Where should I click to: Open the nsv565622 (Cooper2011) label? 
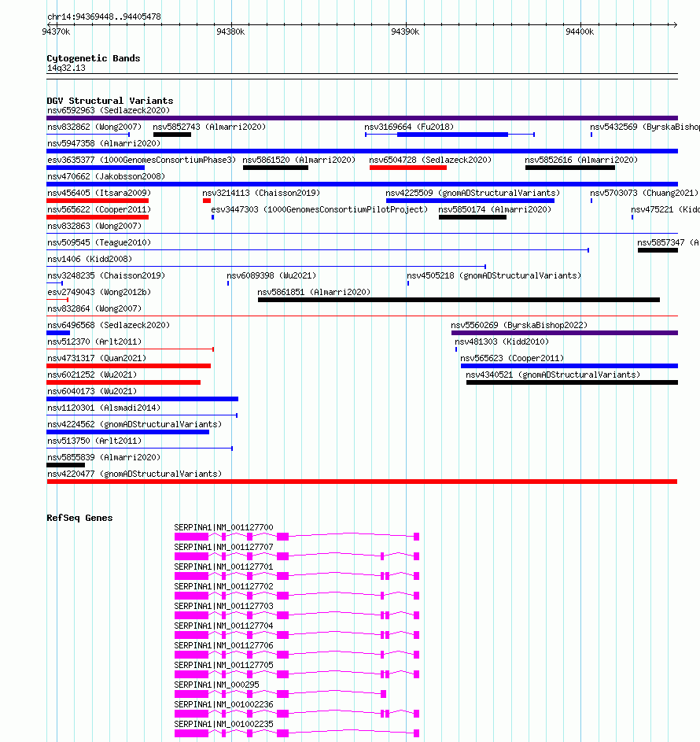[x=99, y=209]
